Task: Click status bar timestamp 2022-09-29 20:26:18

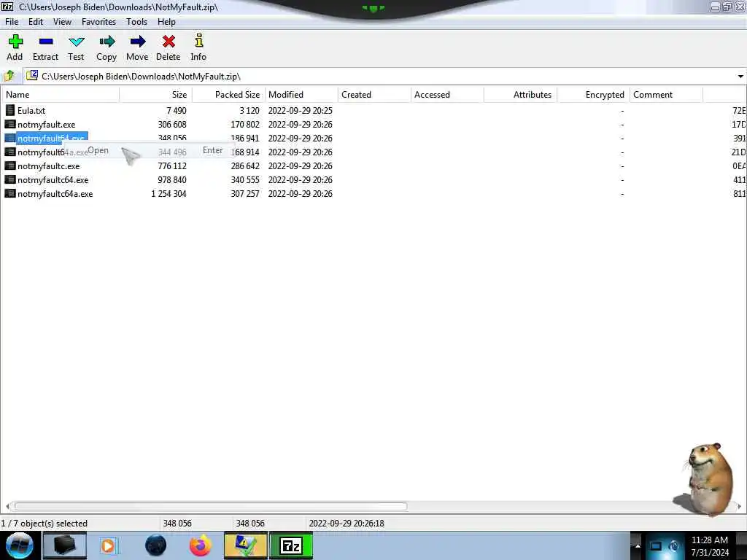Action: (347, 524)
